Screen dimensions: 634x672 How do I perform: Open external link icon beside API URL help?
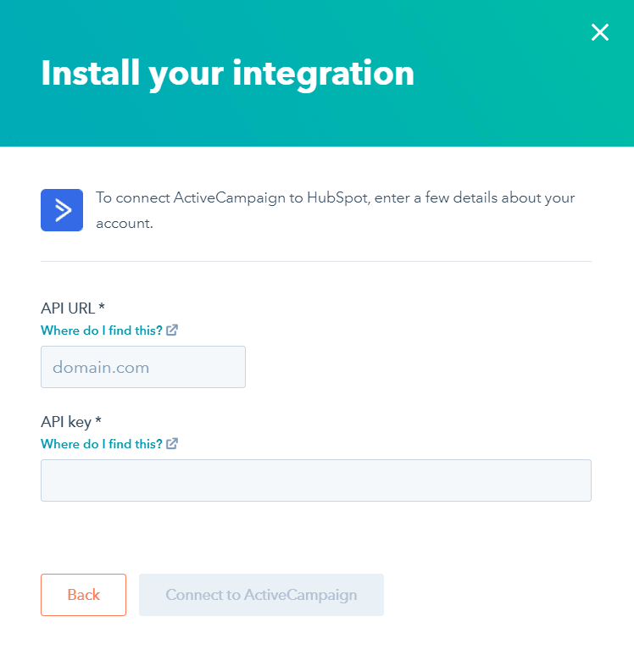(172, 330)
